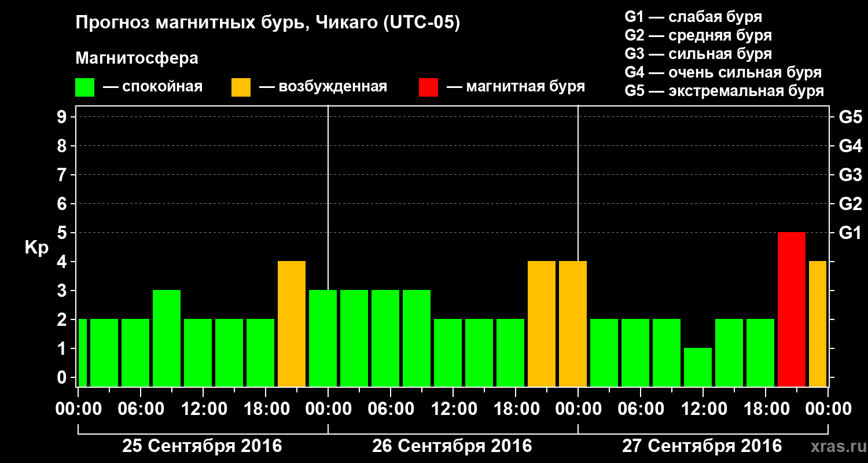Click the '— возбужденная' legend label
Viewport: 868px width, 463px height.
point(323,87)
